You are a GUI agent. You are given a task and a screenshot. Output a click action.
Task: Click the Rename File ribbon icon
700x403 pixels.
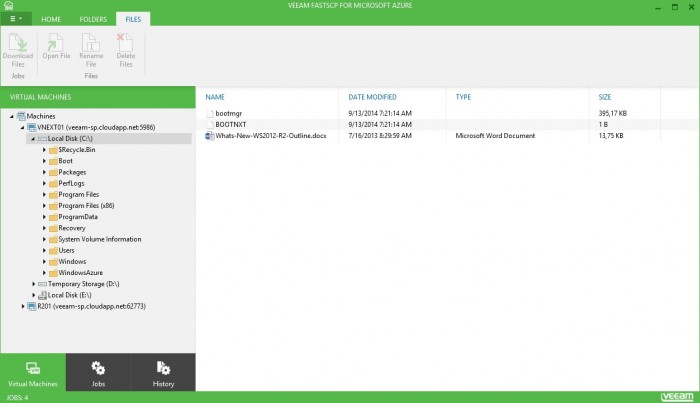click(x=91, y=44)
